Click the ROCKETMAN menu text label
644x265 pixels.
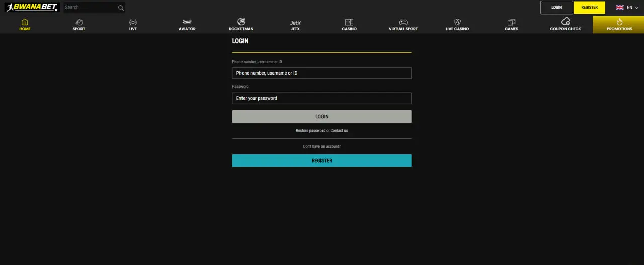point(241,29)
